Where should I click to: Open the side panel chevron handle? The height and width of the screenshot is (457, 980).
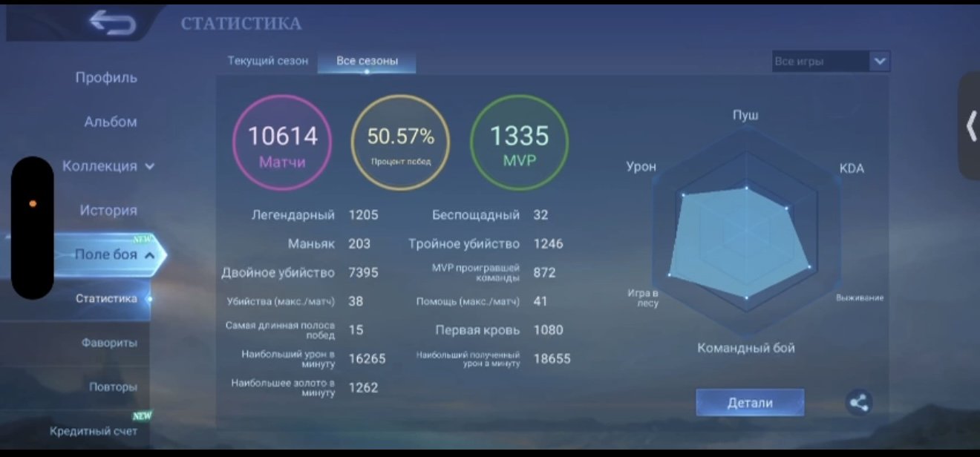click(x=970, y=127)
